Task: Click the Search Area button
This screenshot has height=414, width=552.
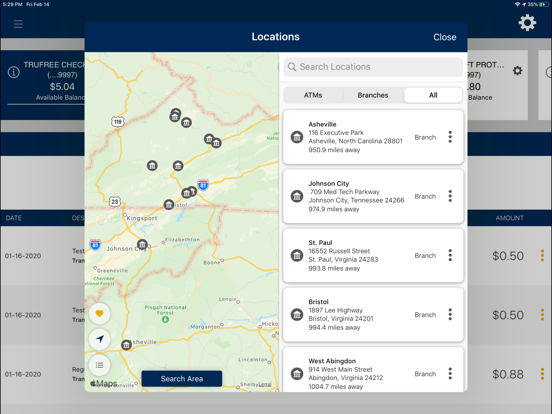Action: [x=182, y=379]
